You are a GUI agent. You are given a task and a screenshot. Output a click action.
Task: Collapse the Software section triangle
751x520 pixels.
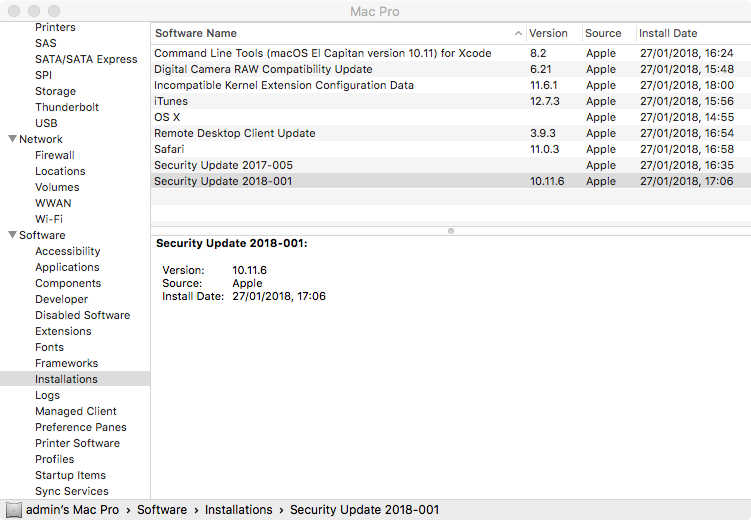13,235
